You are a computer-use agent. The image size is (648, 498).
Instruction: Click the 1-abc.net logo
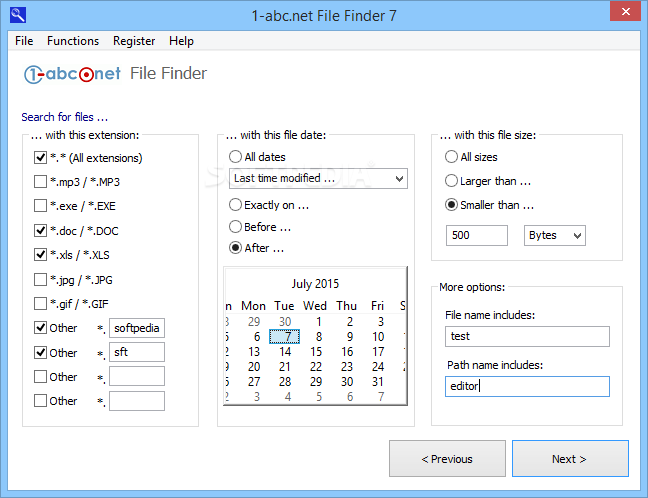(72, 74)
